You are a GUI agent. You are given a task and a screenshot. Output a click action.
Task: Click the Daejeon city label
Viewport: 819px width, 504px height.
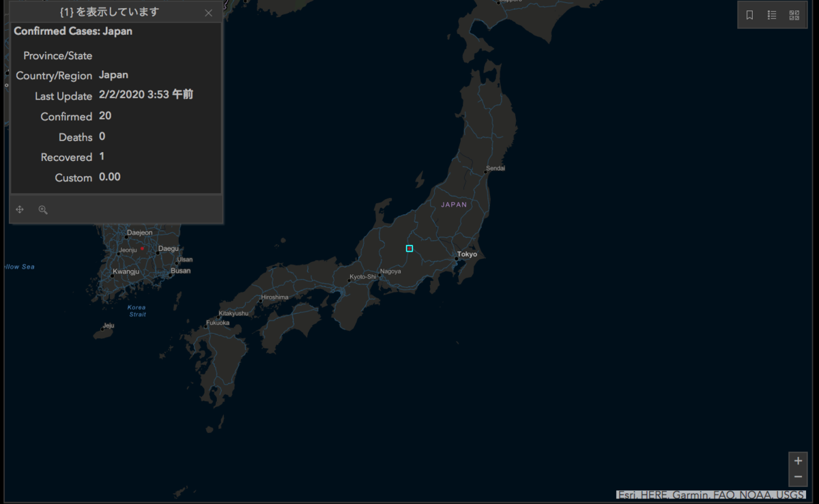[x=140, y=233]
